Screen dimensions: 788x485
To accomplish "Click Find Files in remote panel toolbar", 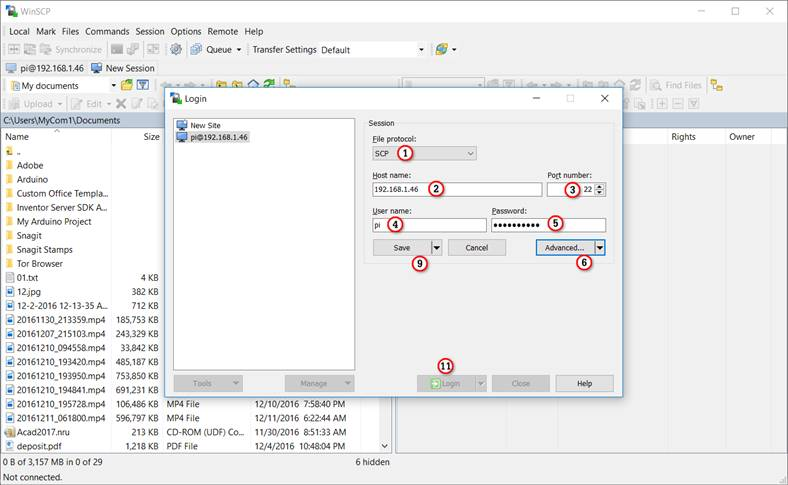I will tap(676, 85).
